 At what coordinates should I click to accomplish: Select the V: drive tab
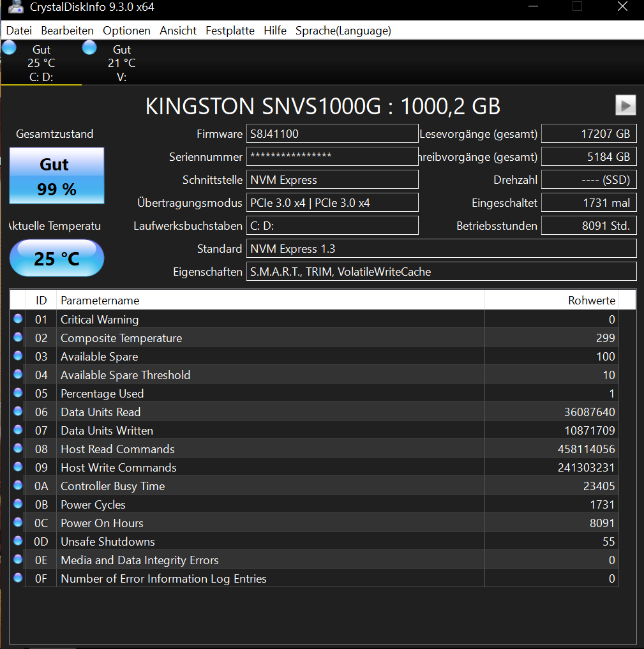(121, 63)
